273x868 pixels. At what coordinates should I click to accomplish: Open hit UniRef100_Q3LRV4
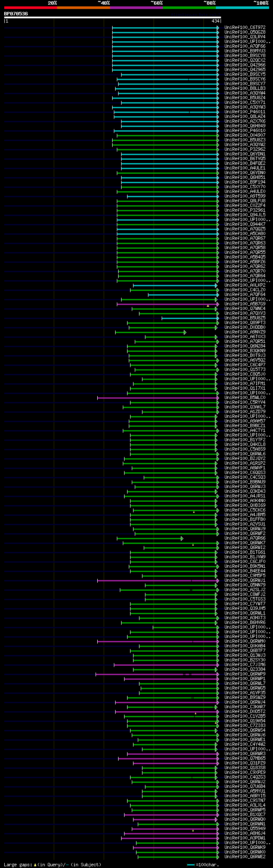tap(245, 37)
